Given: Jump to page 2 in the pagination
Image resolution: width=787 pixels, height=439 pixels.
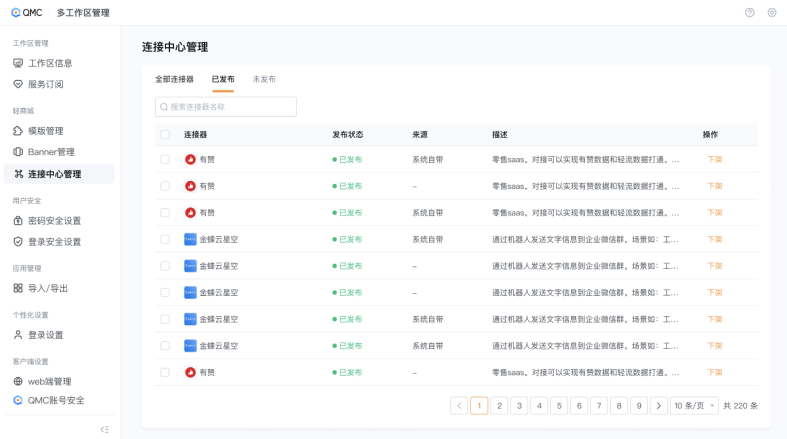Looking at the screenshot, I should (x=499, y=406).
